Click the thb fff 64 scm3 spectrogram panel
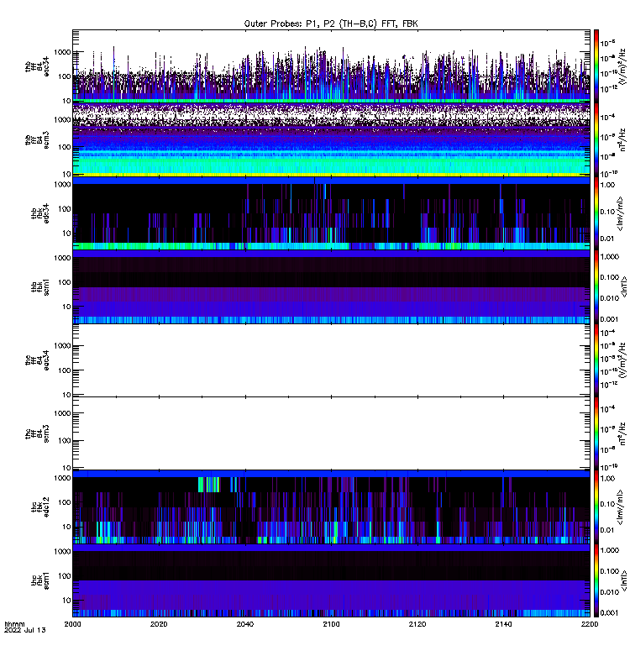Viewport: 630px width, 672px height. click(x=331, y=139)
